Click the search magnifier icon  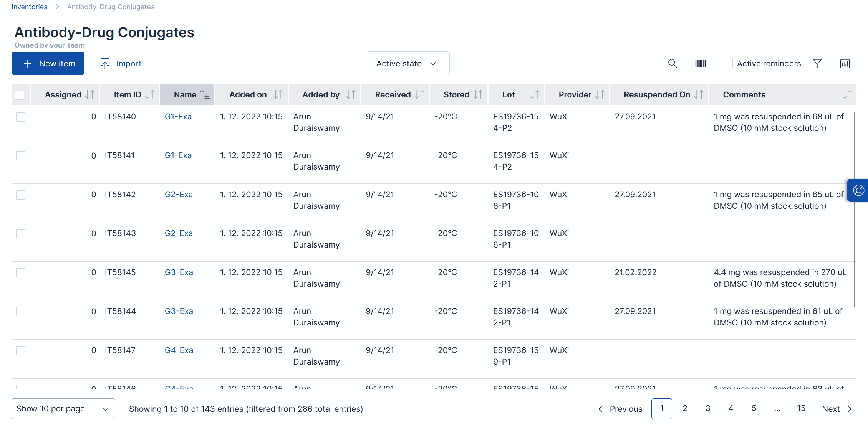673,64
